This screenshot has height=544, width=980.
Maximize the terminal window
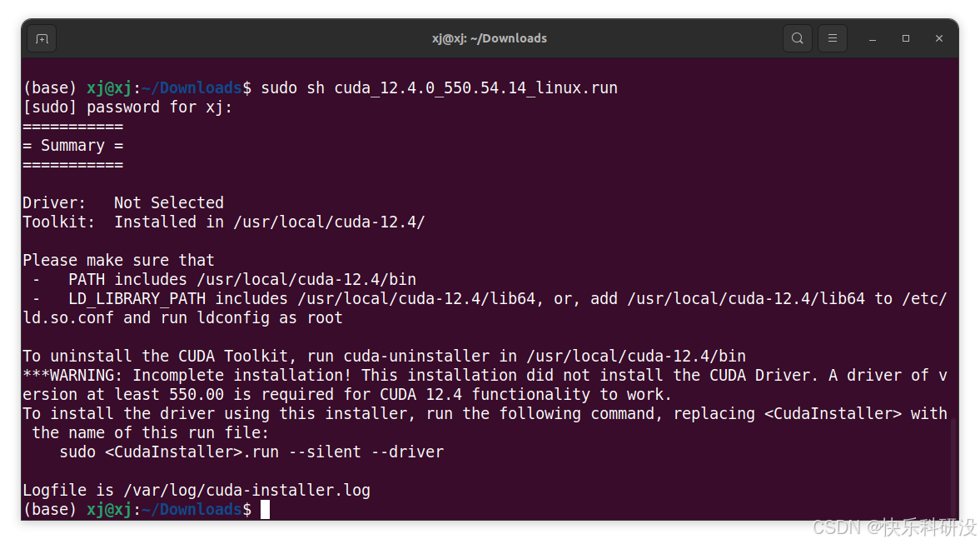tap(906, 39)
